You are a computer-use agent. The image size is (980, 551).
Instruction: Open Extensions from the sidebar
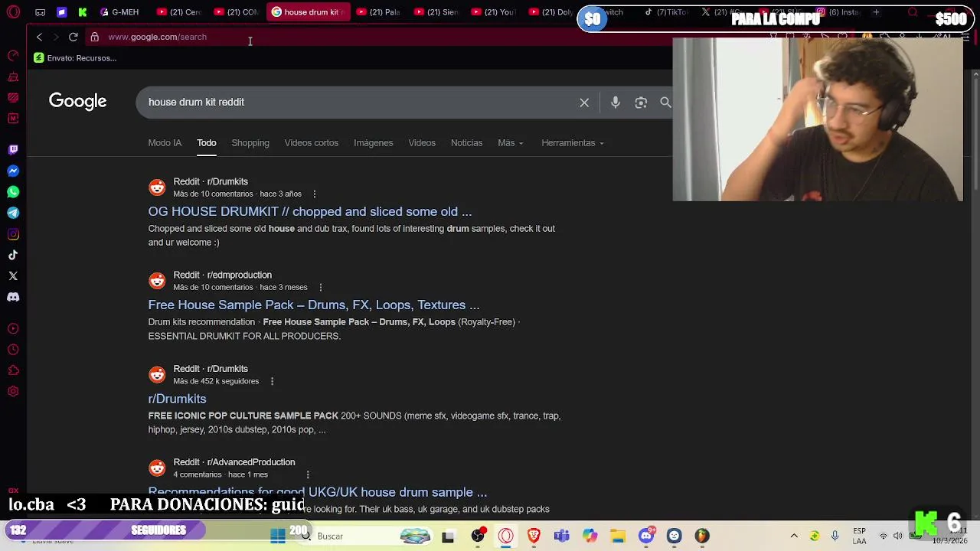(x=13, y=370)
